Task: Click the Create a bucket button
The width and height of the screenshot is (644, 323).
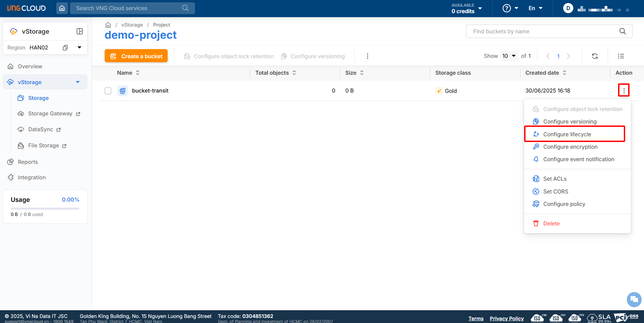Action: point(136,56)
